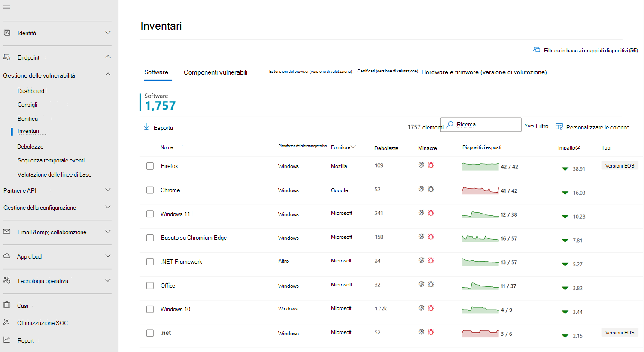Image resolution: width=644 pixels, height=352 pixels.
Task: Click the .NET Framework row bug icon
Action: 431,260
